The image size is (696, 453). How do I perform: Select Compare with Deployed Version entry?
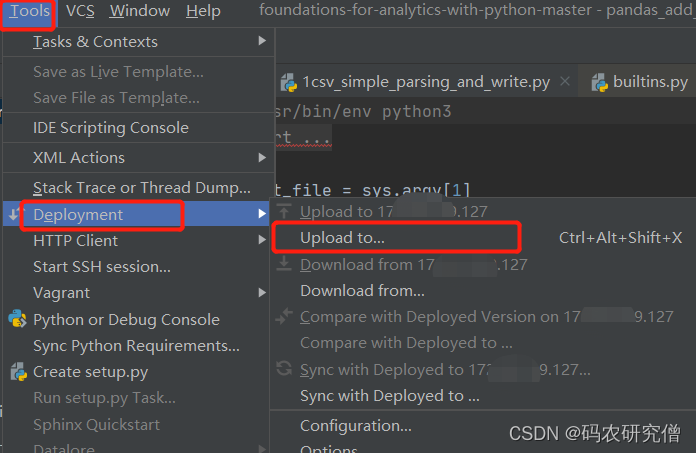pos(482,317)
